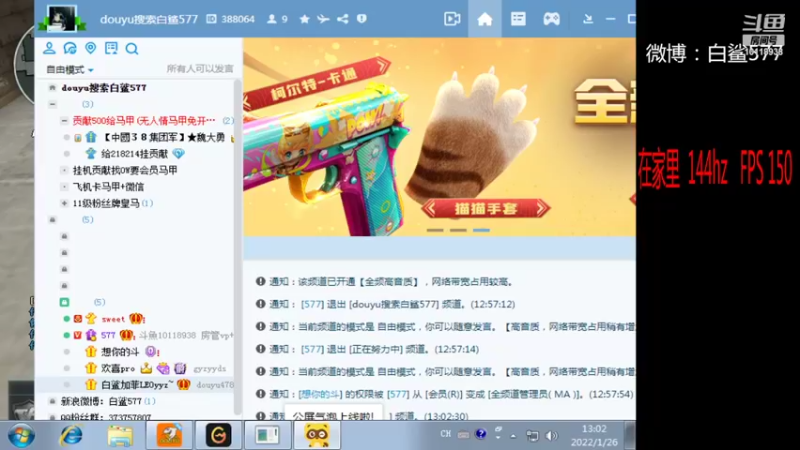Image resolution: width=800 pixels, height=450 pixels.
Task: Click the channel list vertical scrollbar
Action: point(237,246)
